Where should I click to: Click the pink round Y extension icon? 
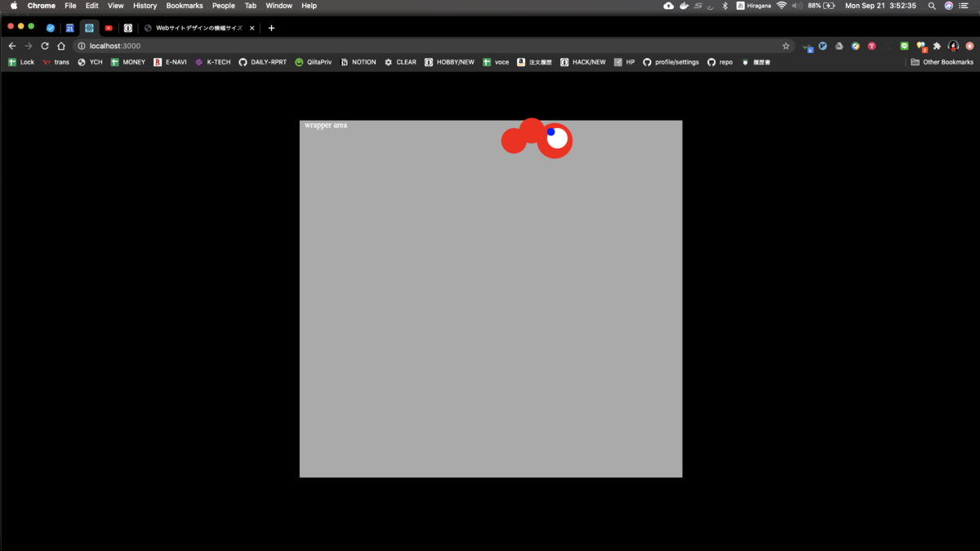pos(871,46)
